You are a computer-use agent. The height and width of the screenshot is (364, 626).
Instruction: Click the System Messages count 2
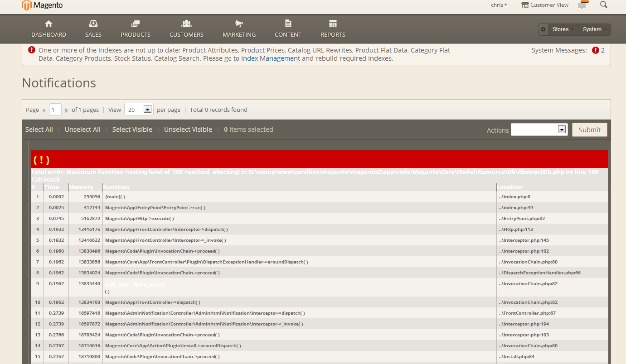tap(603, 50)
